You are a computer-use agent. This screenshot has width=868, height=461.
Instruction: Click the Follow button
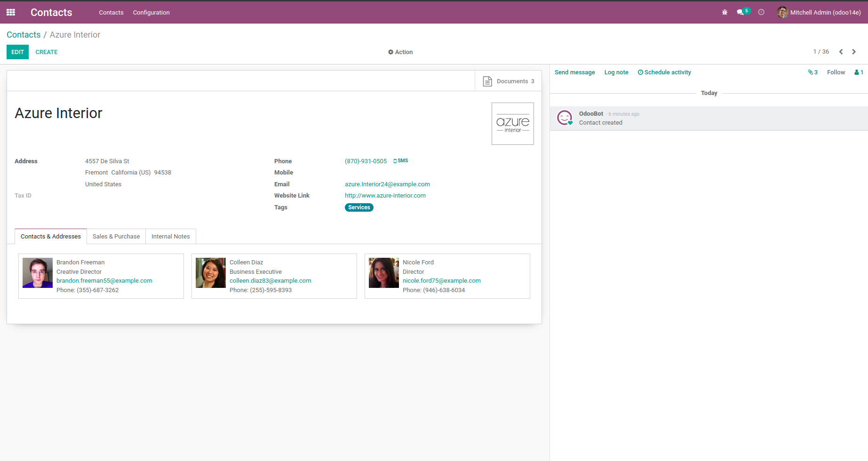[836, 72]
